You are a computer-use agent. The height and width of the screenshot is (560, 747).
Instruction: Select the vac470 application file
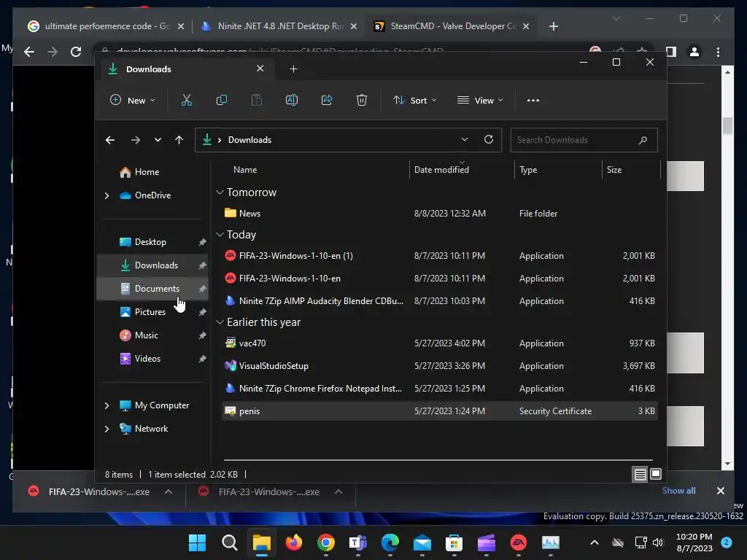coord(440,343)
